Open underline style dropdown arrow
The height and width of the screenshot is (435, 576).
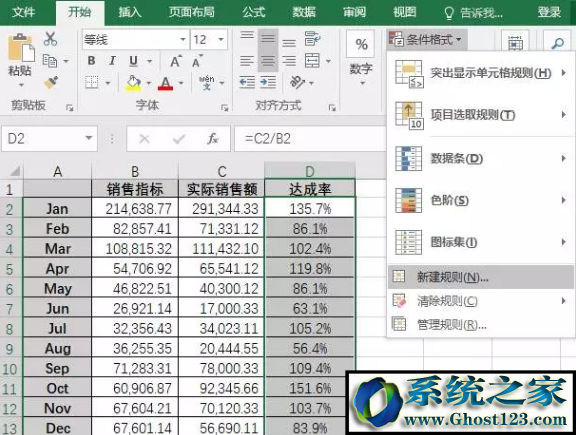(149, 61)
